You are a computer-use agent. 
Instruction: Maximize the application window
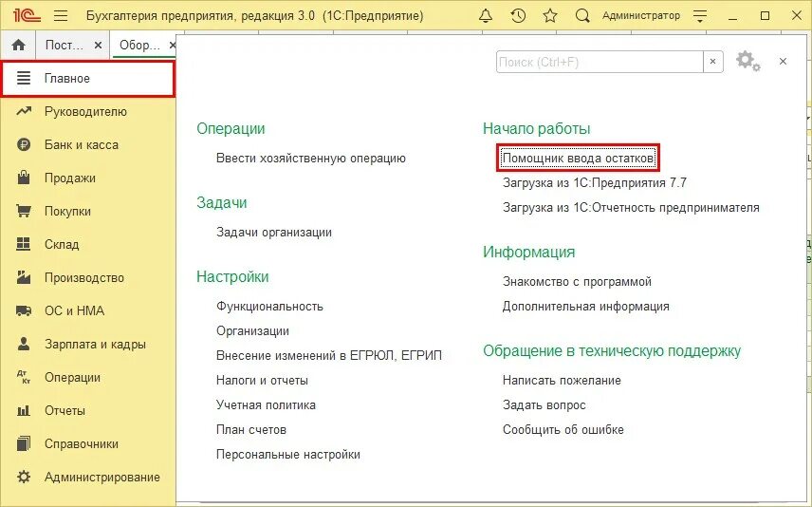point(765,15)
